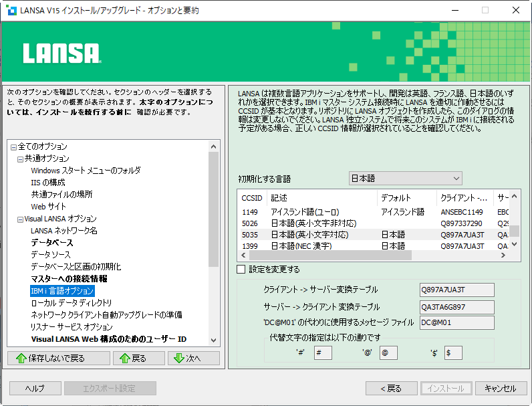Click the クライアント column header
Screen dimensions: 532x406
(x=464, y=198)
